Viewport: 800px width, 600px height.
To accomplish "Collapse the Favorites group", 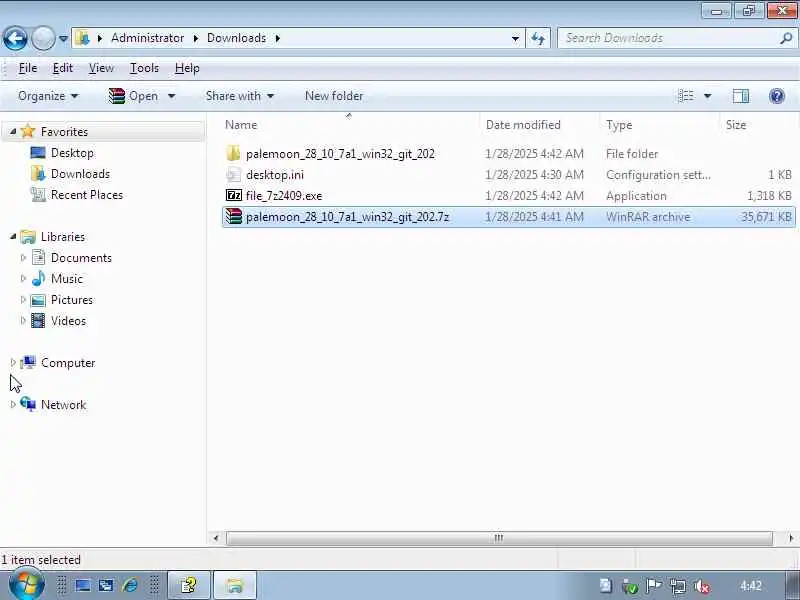I will click(x=13, y=132).
